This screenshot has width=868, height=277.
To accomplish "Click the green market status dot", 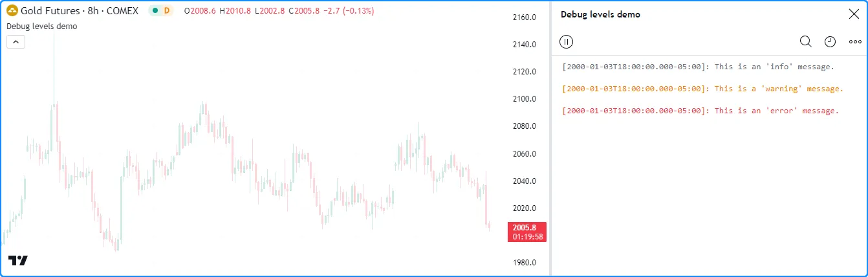I will coord(155,11).
